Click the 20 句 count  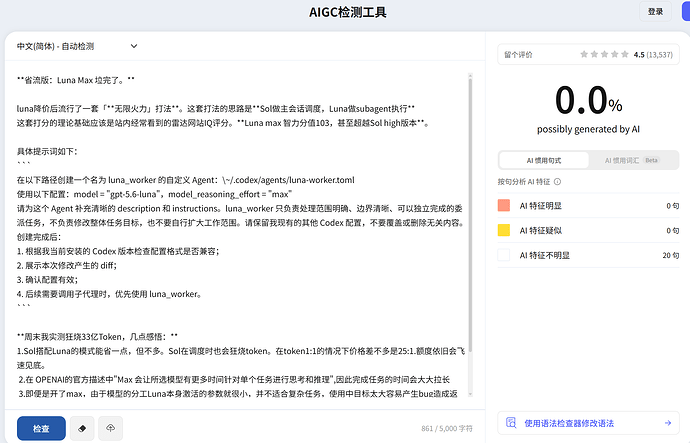coord(671,255)
